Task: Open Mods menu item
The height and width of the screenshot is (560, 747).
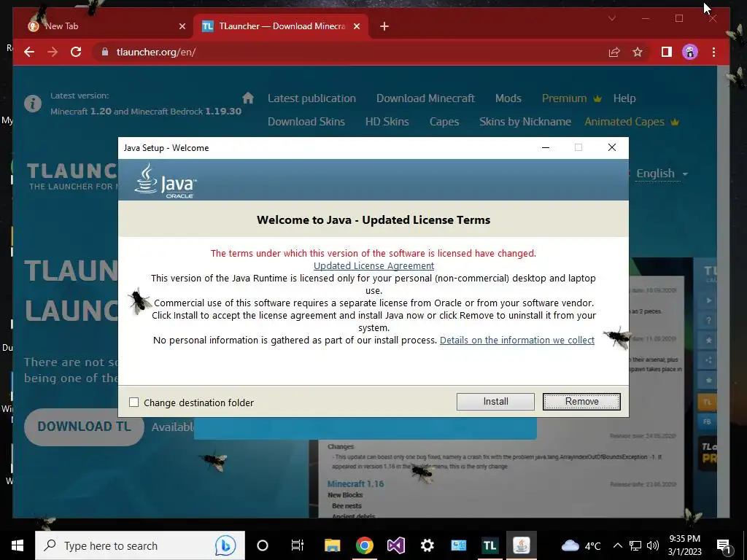Action: (x=508, y=98)
